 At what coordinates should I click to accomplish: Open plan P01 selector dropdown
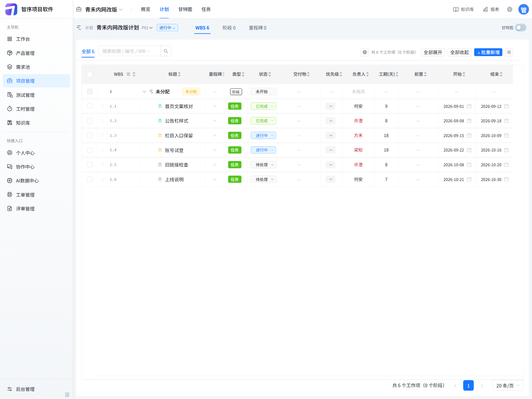(x=147, y=28)
